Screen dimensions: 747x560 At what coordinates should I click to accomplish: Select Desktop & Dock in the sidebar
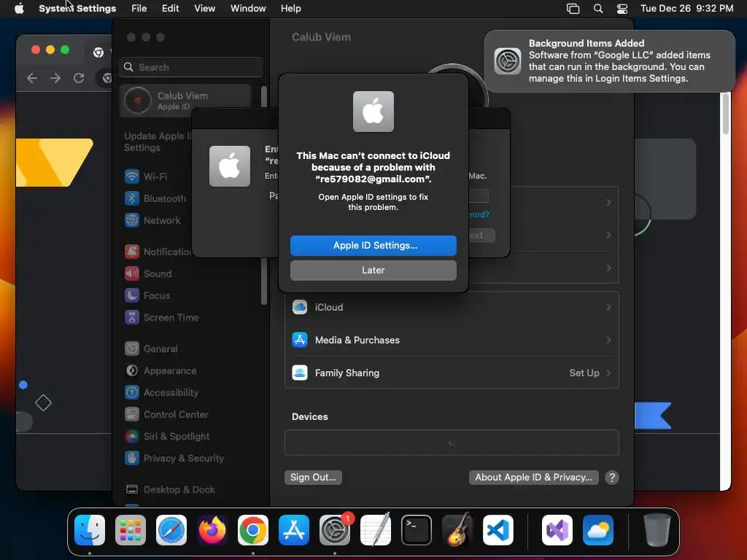169,489
